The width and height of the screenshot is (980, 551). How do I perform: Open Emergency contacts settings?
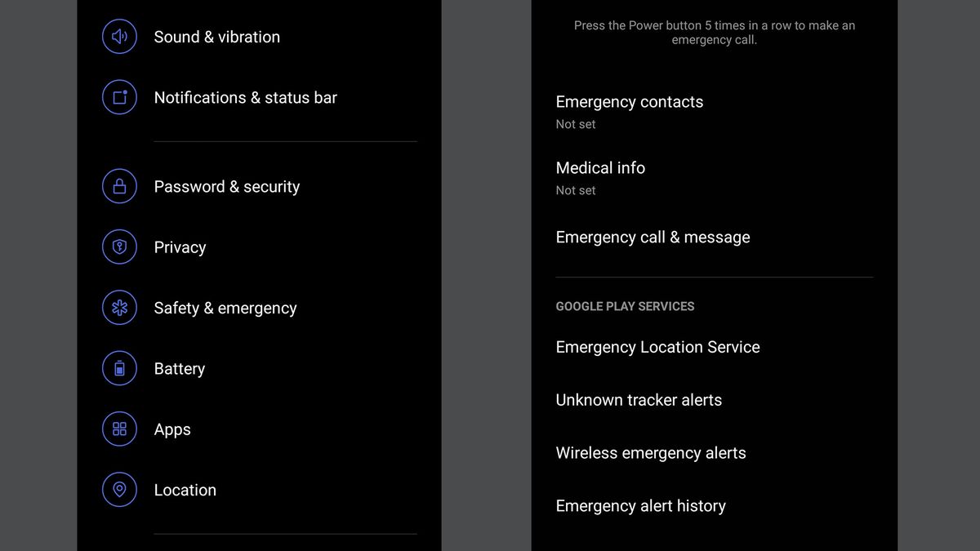(x=629, y=102)
